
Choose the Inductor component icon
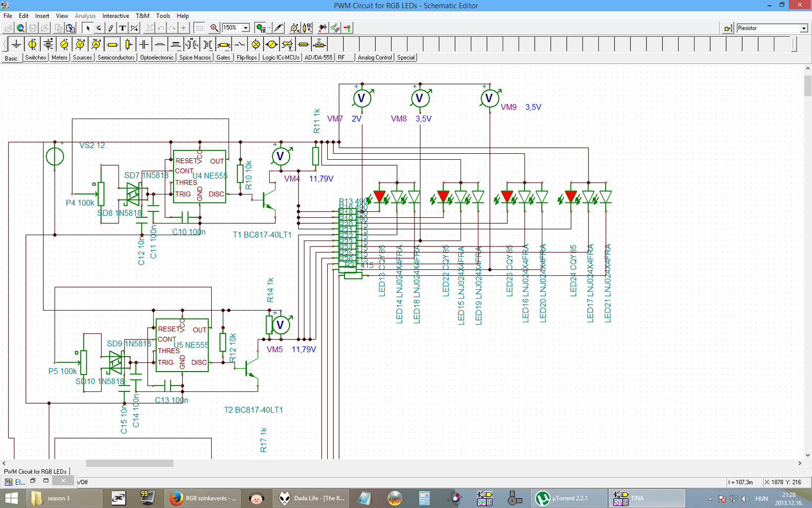pos(160,45)
